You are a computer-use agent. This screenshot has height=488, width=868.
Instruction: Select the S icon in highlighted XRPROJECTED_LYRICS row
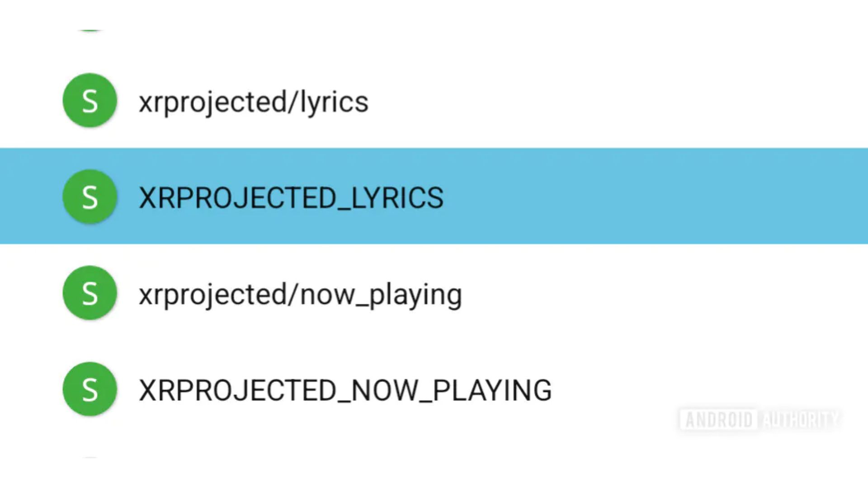(90, 197)
